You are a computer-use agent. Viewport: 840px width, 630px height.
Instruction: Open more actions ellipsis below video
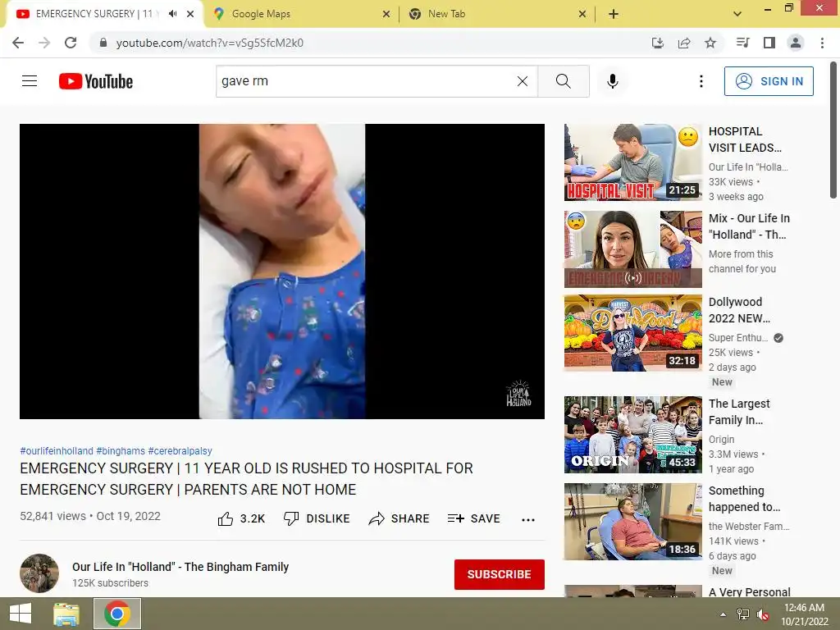tap(528, 519)
